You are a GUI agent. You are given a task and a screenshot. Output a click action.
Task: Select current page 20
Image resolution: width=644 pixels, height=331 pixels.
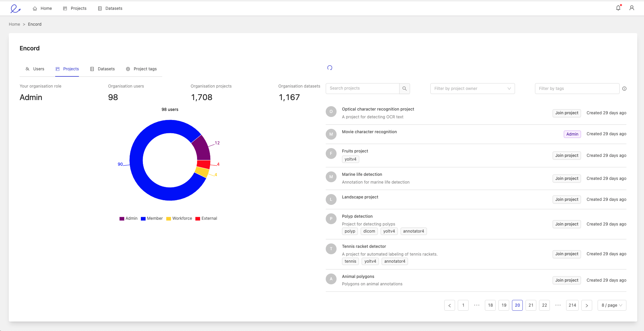(x=517, y=305)
